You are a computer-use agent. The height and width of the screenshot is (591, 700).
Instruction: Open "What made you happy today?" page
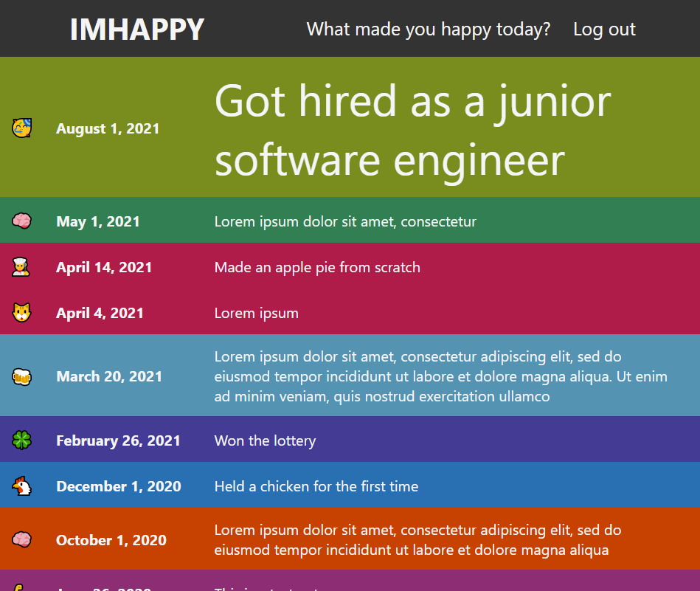click(428, 30)
